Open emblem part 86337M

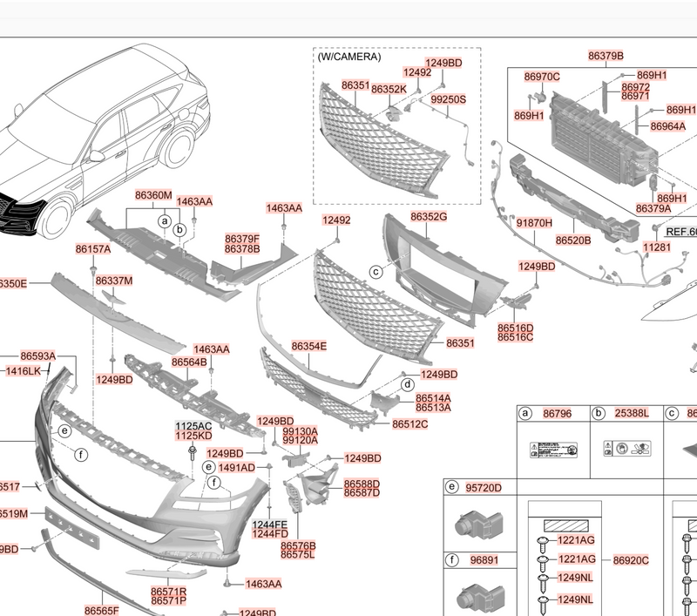[114, 281]
